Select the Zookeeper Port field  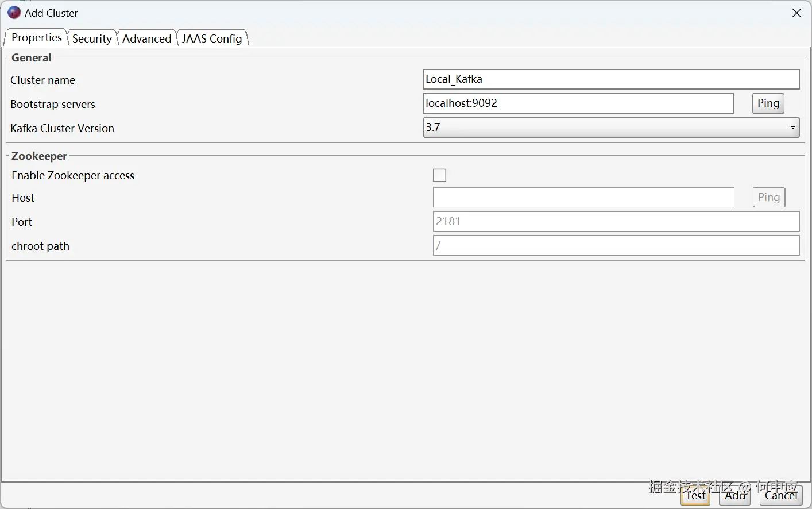click(x=616, y=222)
